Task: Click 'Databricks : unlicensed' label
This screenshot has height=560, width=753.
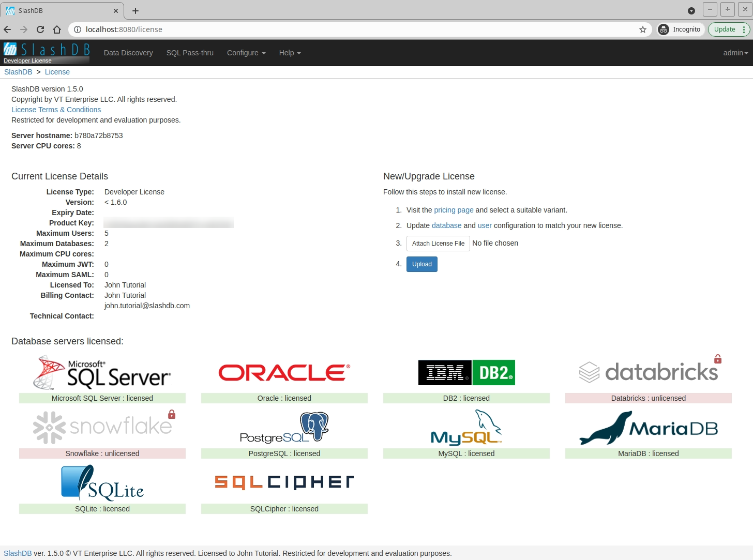Action: (649, 398)
